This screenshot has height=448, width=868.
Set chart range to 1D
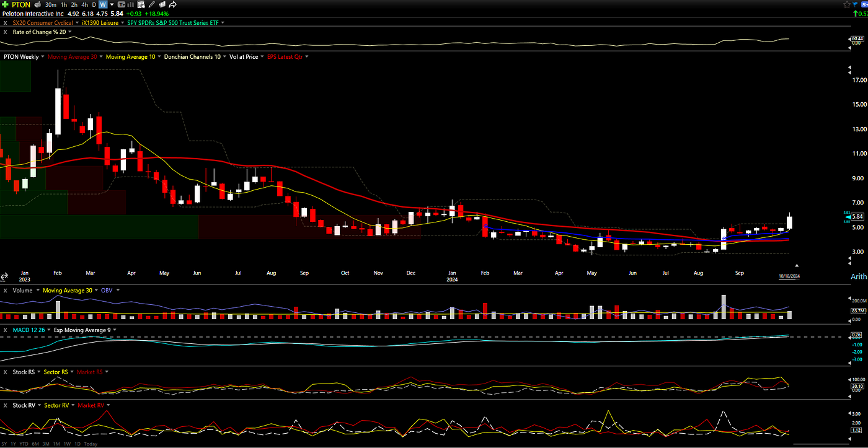[x=77, y=444]
